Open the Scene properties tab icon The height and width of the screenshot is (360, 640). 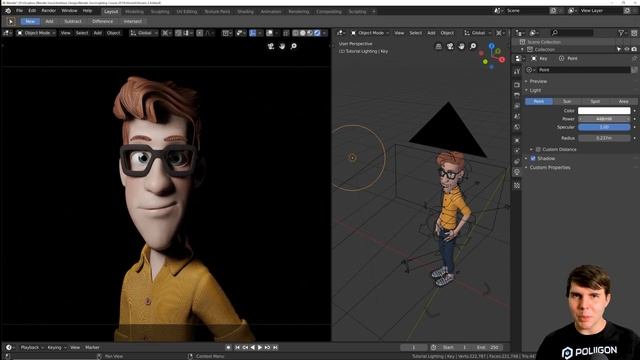(x=517, y=116)
